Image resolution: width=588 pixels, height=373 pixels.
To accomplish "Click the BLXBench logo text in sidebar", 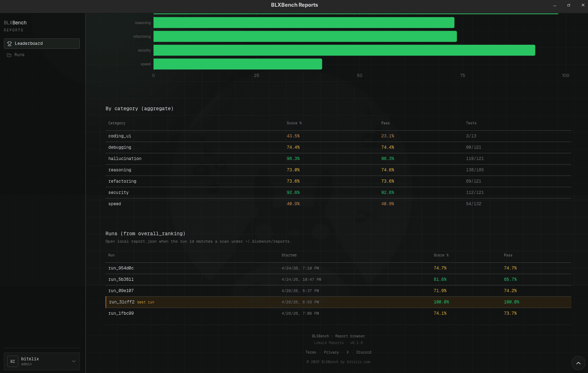I will [x=15, y=23].
